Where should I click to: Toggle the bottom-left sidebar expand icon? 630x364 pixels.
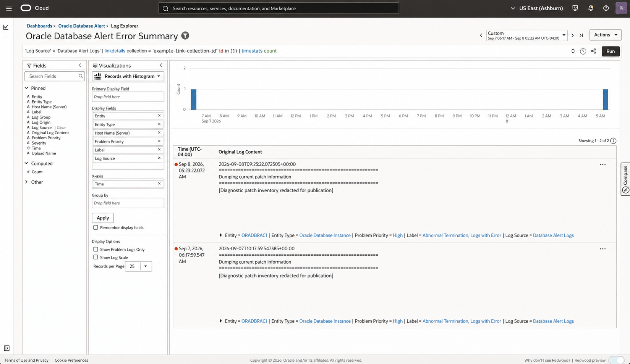pyautogui.click(x=6, y=348)
